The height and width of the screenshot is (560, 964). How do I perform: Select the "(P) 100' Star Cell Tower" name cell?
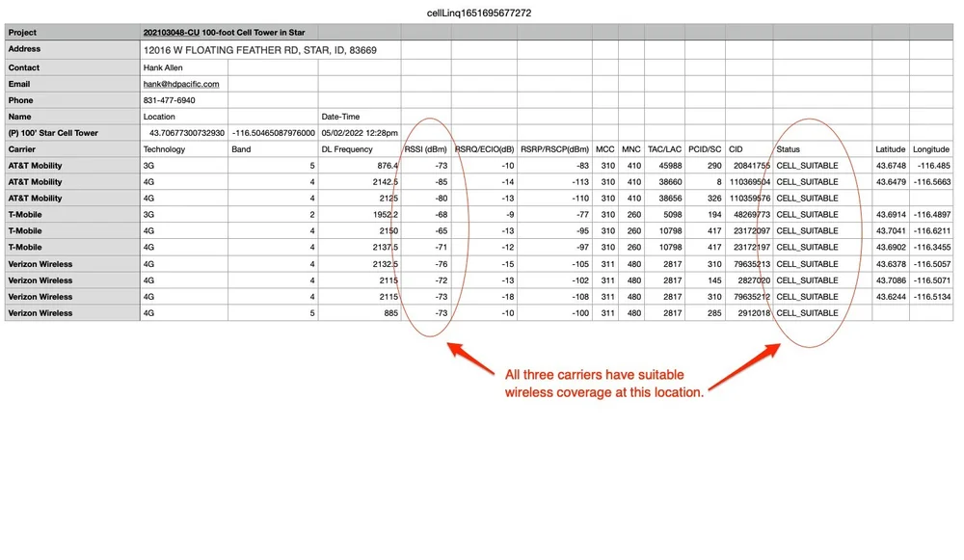point(53,133)
